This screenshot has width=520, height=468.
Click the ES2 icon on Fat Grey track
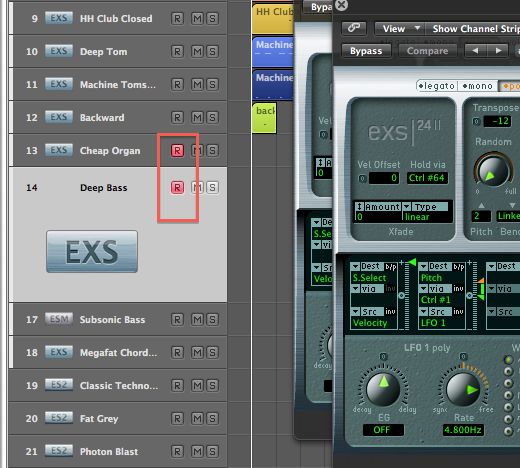(x=59, y=418)
